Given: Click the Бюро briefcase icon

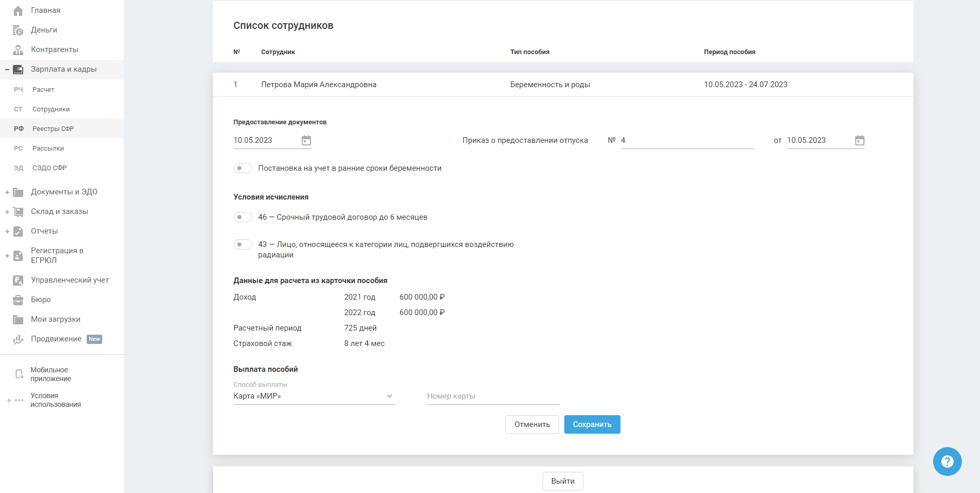Looking at the screenshot, I should click(x=18, y=300).
